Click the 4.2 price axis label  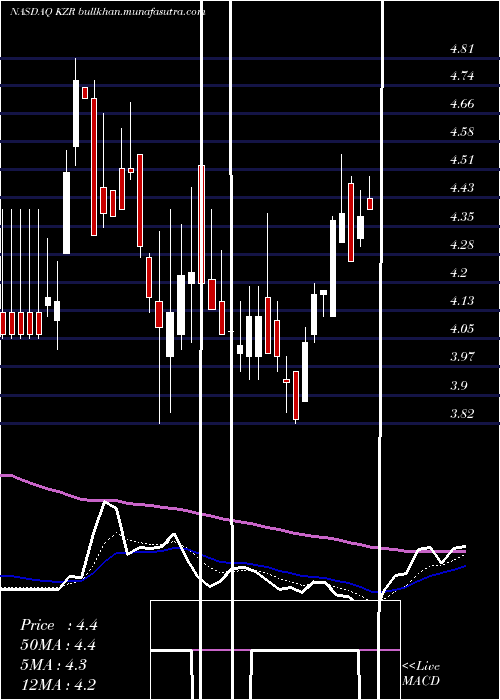pos(458,273)
